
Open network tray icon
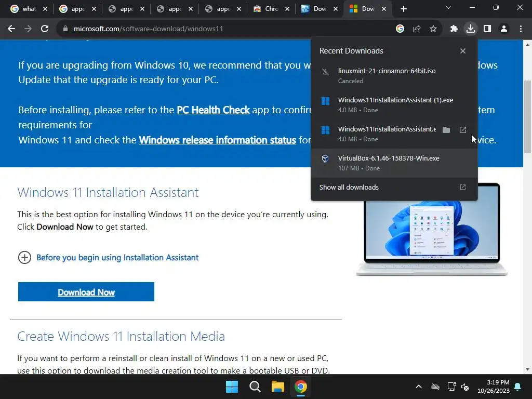coord(451,387)
